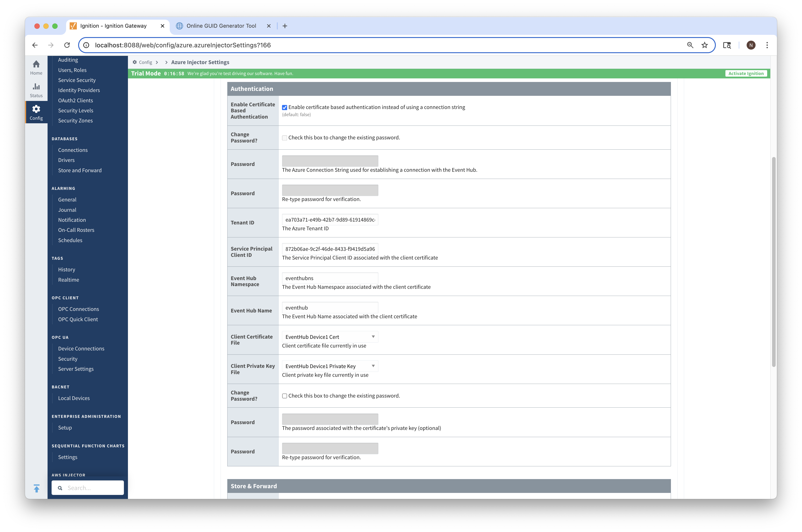Click the Config breadcrumb link
802x532 pixels.
pos(145,62)
